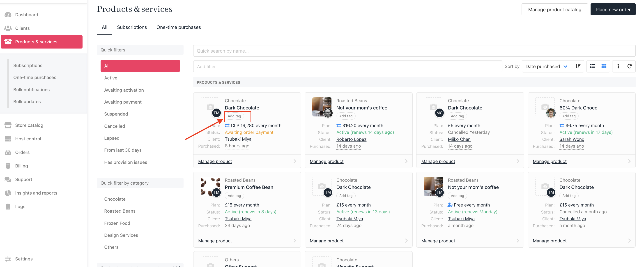The image size is (644, 267).
Task: Open client link Sarah Wong
Action: 572,139
